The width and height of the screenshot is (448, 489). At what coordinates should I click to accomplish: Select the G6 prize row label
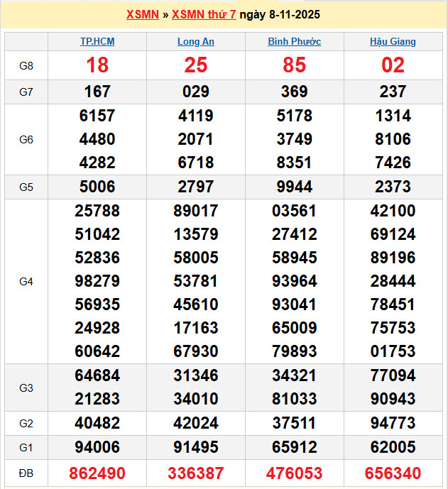point(26,140)
